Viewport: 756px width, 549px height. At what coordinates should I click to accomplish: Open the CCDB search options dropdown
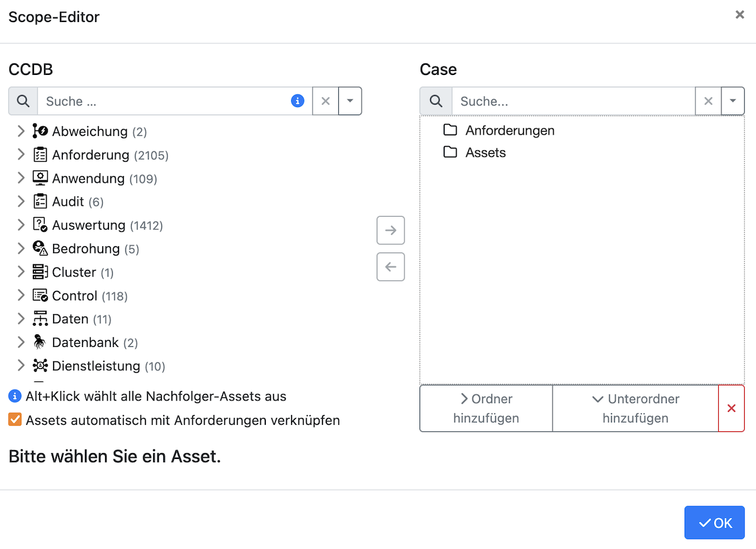tap(351, 101)
